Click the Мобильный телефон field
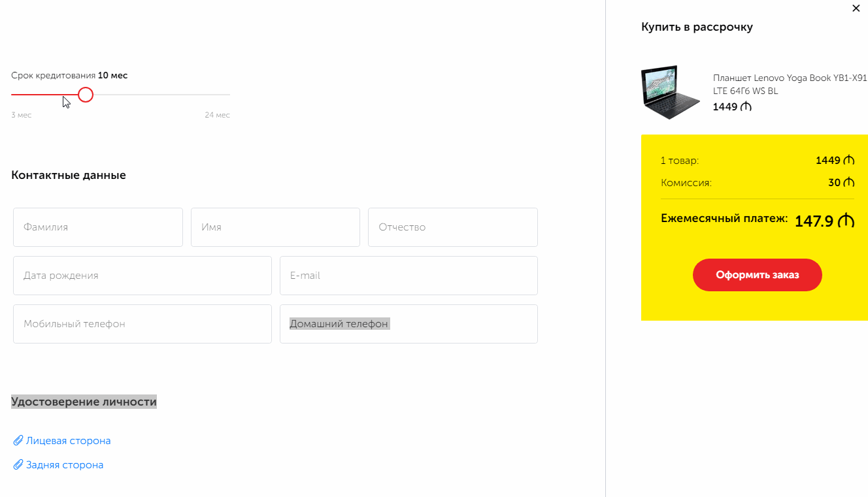The width and height of the screenshot is (868, 497). (x=142, y=324)
